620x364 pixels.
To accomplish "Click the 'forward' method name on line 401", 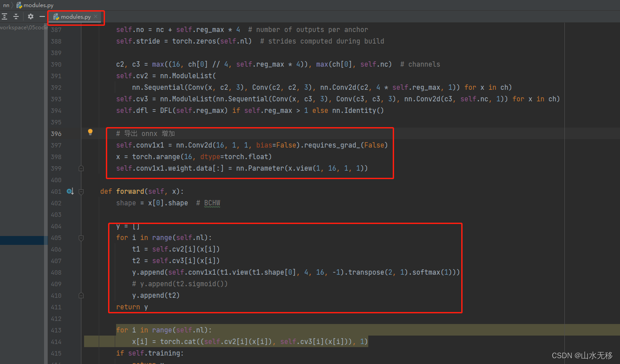I will coord(130,192).
